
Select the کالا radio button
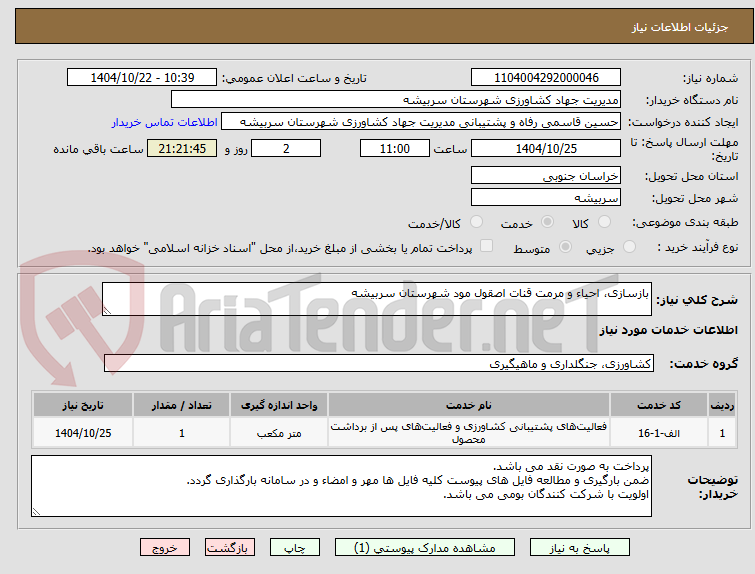point(604,222)
